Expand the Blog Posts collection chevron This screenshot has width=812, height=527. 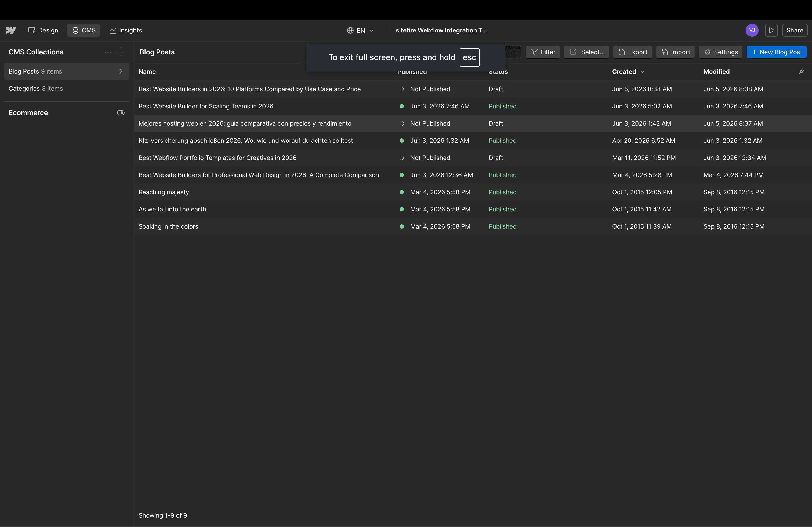tap(121, 71)
